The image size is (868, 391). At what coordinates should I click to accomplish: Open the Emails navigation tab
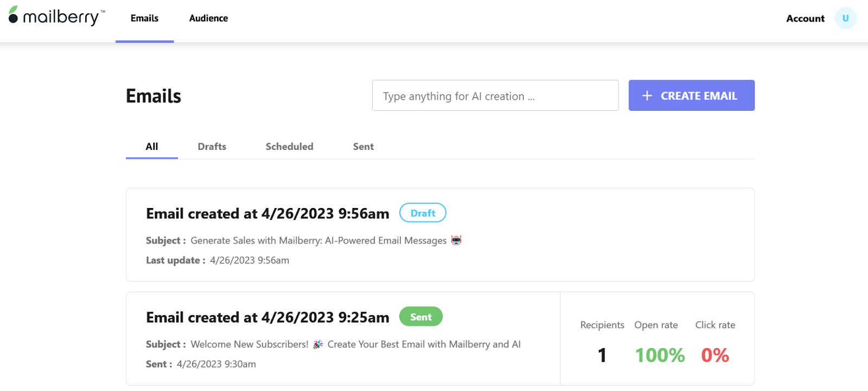point(145,18)
